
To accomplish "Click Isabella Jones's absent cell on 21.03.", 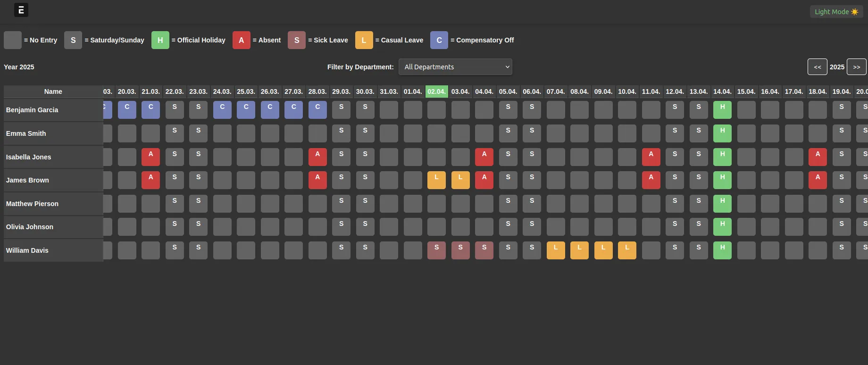I will 150,157.
